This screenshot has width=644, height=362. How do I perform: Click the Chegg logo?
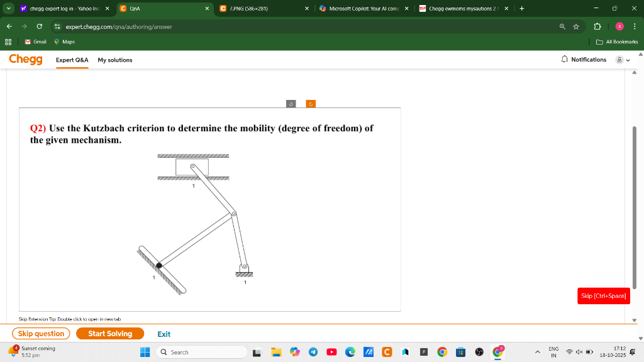(x=25, y=60)
